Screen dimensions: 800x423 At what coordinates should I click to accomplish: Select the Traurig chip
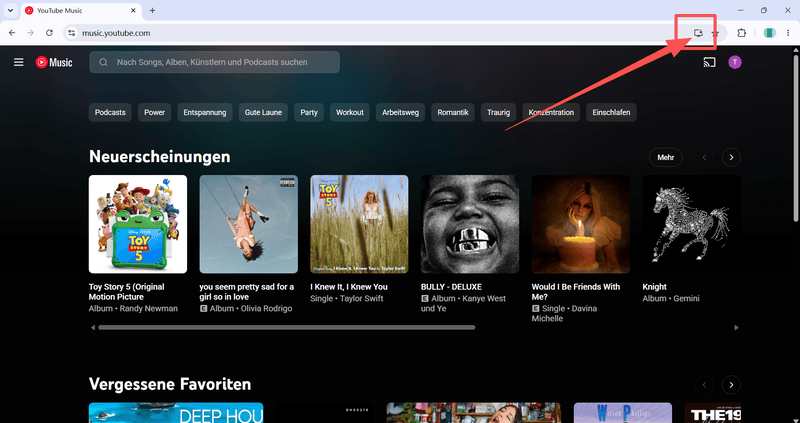[x=498, y=112]
